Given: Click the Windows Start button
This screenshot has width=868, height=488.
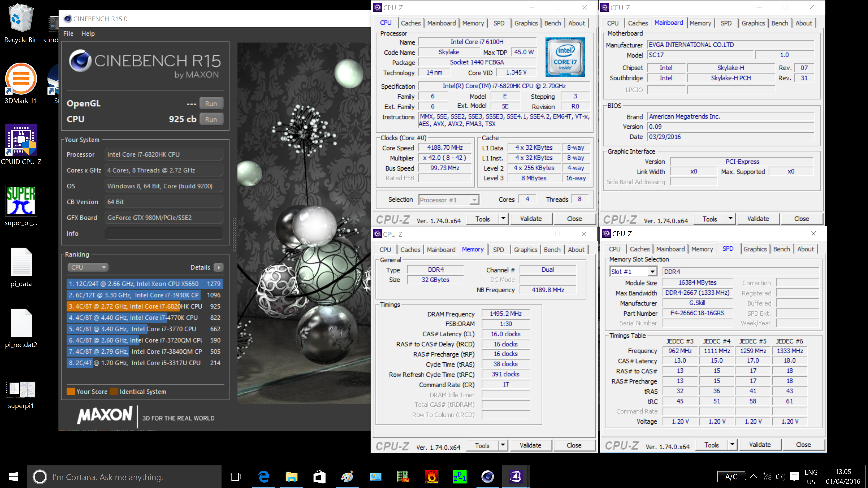Looking at the screenshot, I should (14, 476).
